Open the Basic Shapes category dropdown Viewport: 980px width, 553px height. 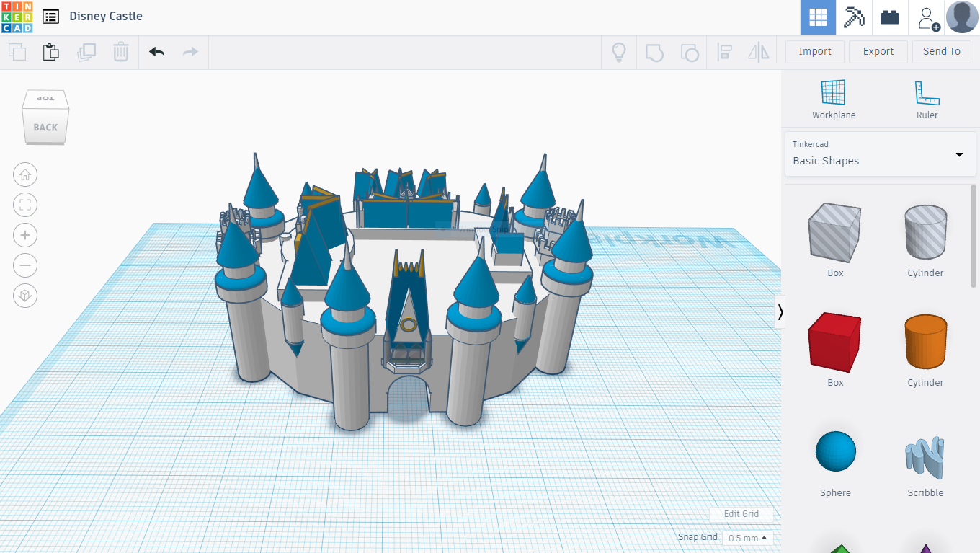click(x=880, y=154)
